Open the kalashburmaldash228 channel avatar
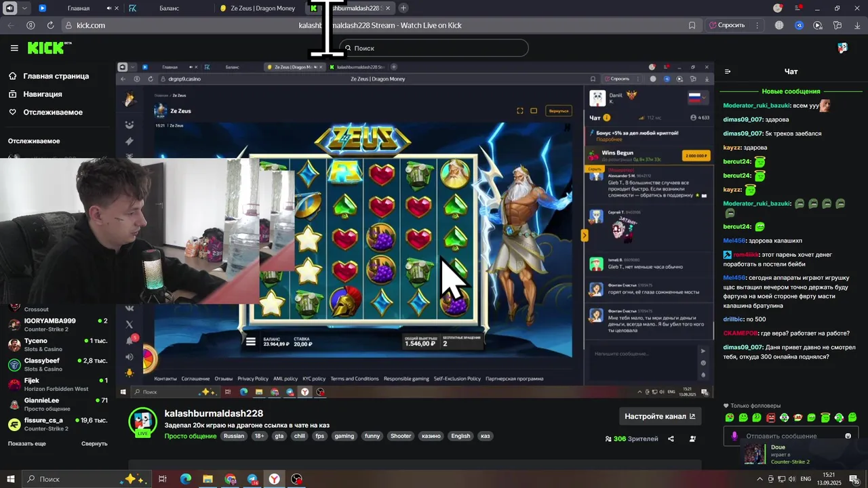The image size is (868, 488). (143, 422)
